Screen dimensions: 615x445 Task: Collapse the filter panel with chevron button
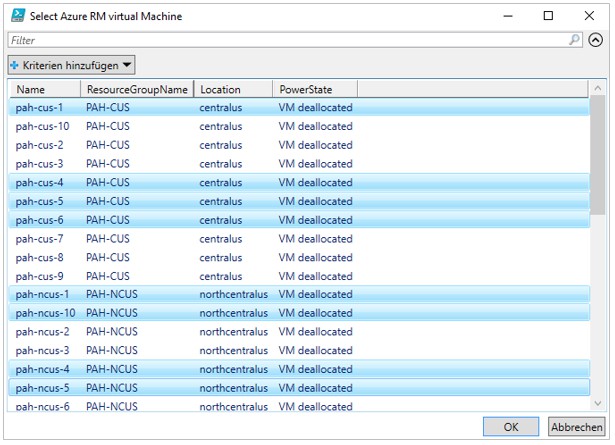click(597, 40)
